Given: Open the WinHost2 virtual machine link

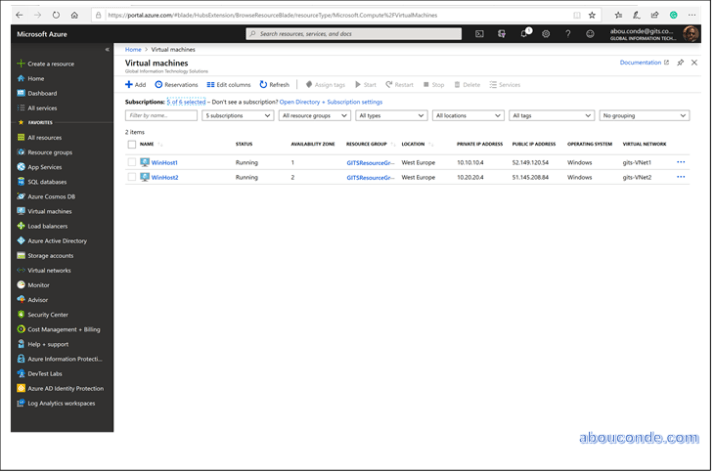Looking at the screenshot, I should [x=164, y=177].
